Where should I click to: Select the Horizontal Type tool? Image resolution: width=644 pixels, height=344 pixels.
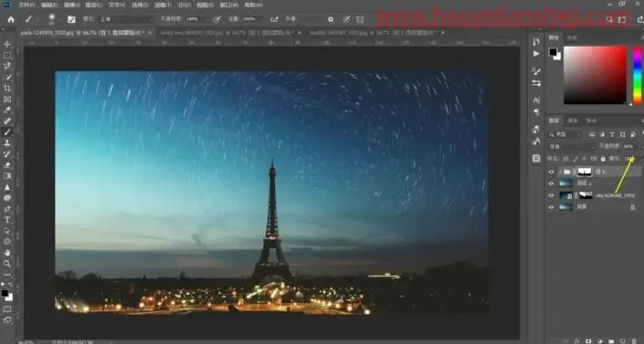(7, 220)
